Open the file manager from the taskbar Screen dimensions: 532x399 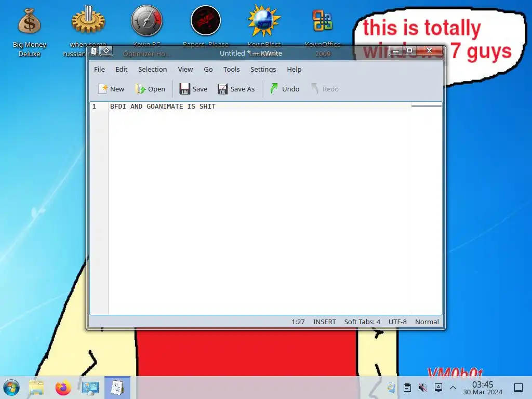tap(36, 388)
